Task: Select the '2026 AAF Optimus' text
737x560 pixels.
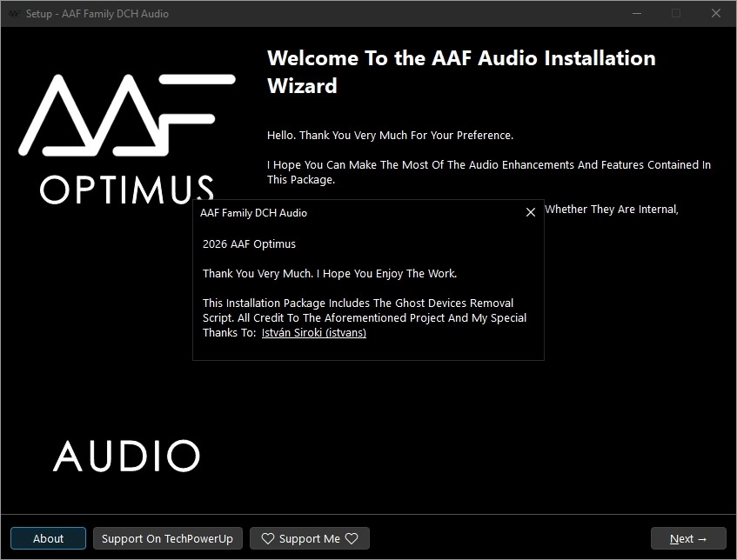Action: tap(249, 243)
